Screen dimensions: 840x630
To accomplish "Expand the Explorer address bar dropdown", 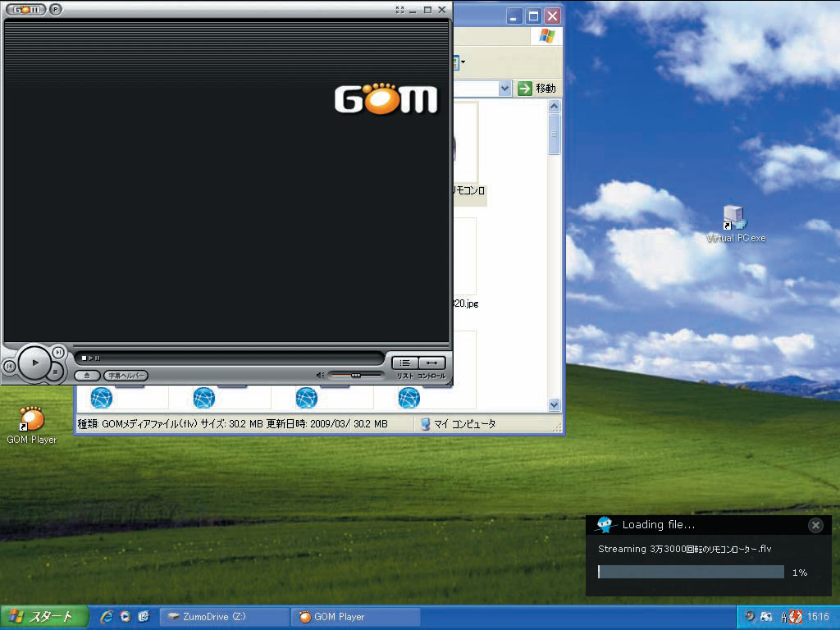I will pos(504,89).
